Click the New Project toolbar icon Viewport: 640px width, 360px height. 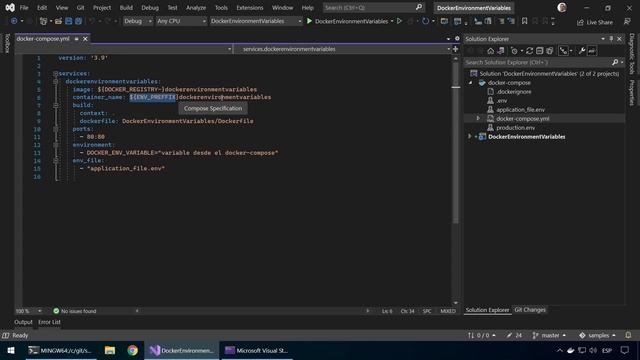(x=43, y=21)
